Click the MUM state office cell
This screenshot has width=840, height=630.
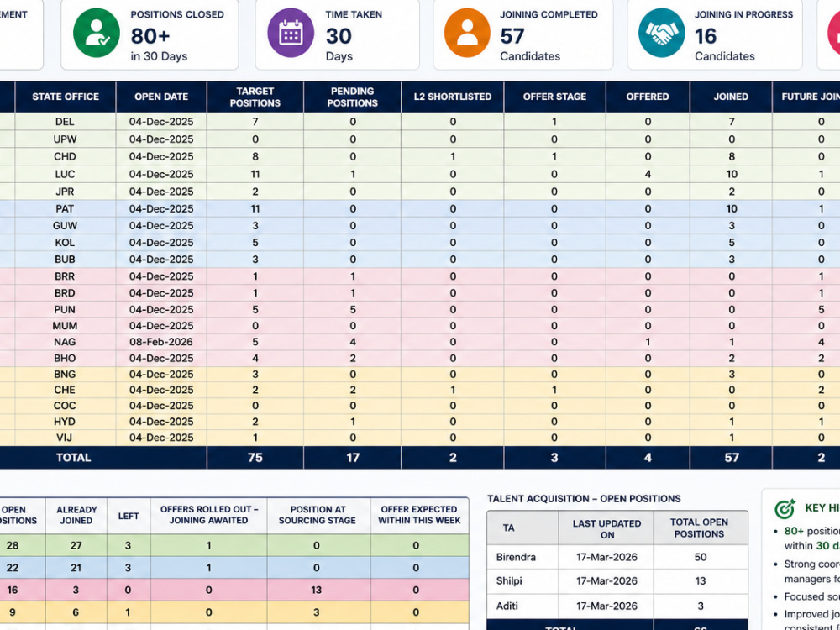[65, 326]
